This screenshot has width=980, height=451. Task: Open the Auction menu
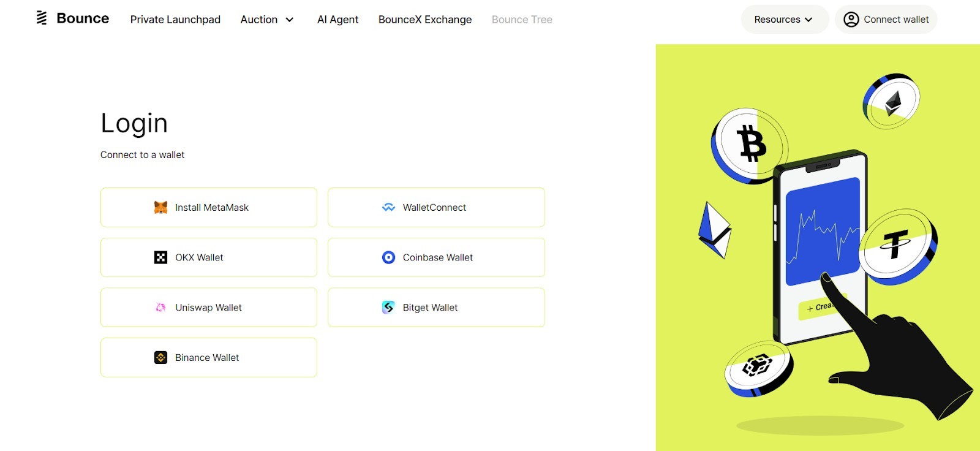tap(267, 20)
